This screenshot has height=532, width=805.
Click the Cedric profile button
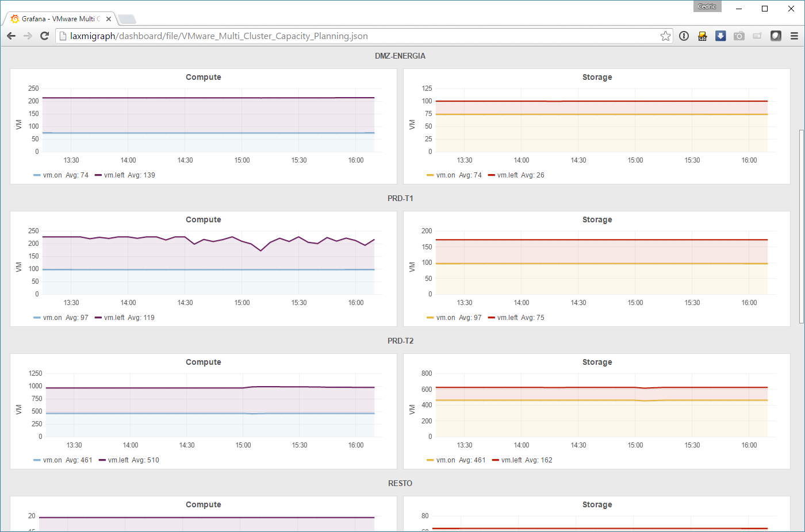tap(707, 7)
